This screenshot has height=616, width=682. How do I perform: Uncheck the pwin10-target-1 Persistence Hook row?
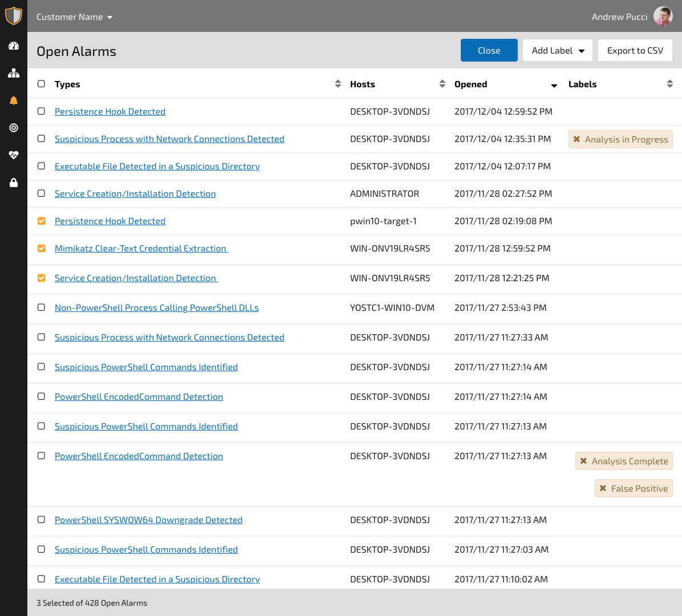pyautogui.click(x=41, y=221)
